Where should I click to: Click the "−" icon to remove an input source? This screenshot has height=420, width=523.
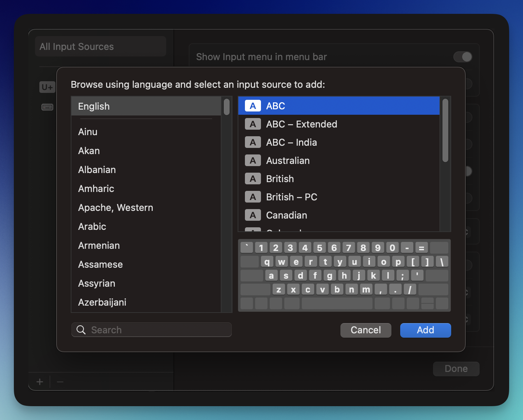pos(60,381)
